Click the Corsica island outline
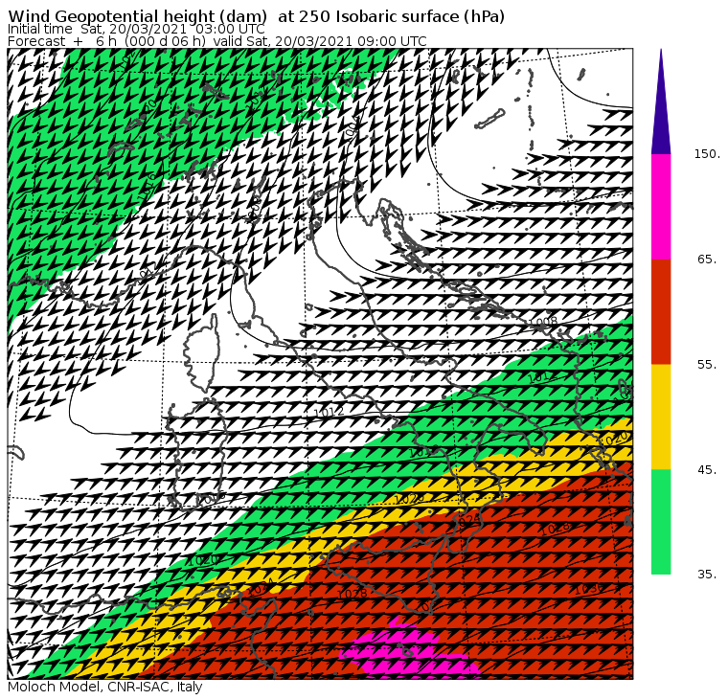728x700 pixels. click(x=202, y=351)
